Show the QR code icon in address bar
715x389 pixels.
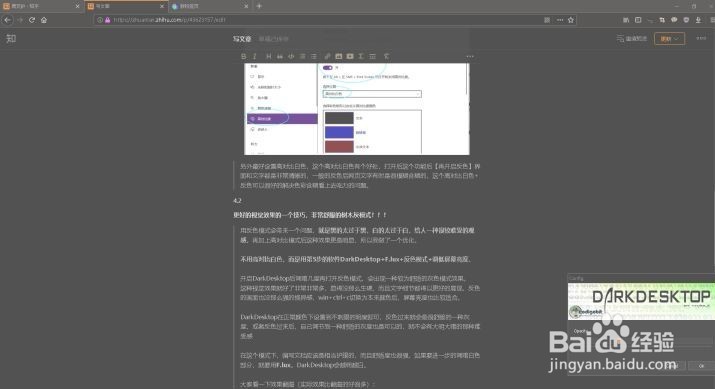coord(547,20)
